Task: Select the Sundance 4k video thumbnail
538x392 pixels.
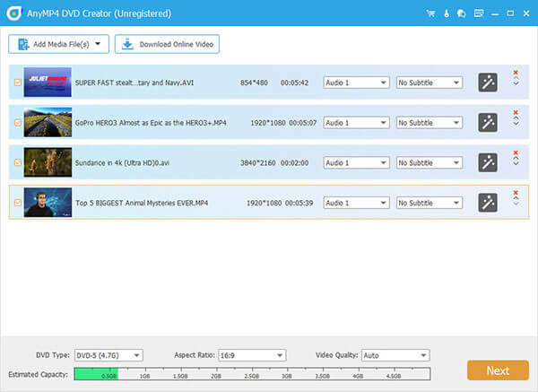Action: pos(48,162)
